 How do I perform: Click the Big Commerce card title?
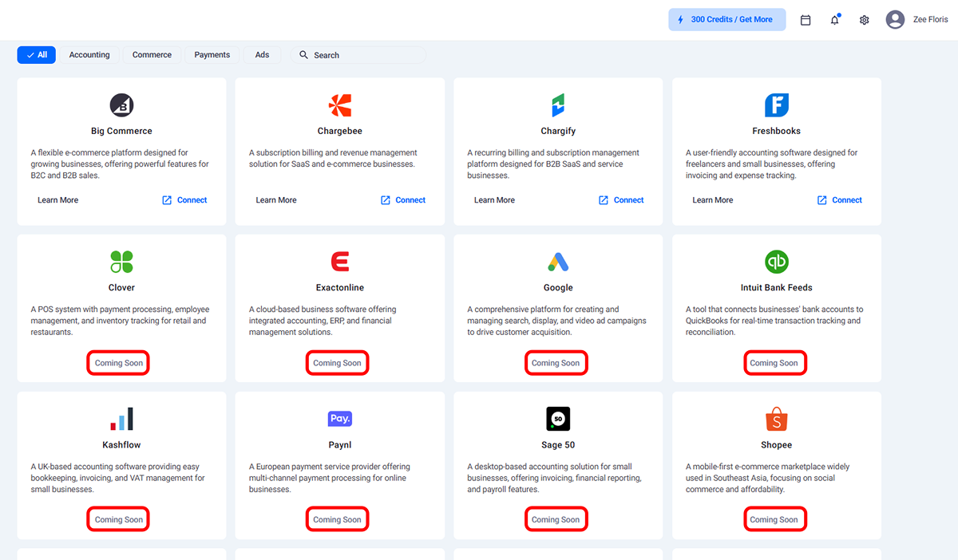[x=121, y=131]
